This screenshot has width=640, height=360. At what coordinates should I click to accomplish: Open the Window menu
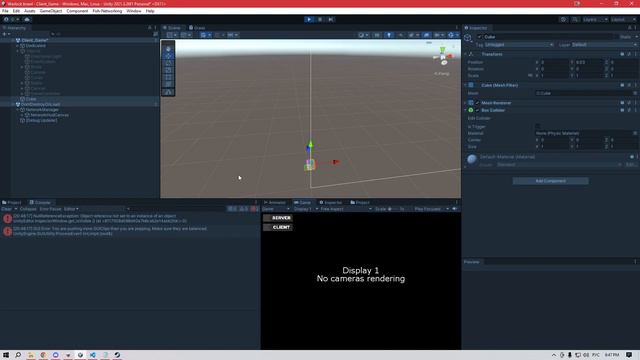pyautogui.click(x=133, y=11)
